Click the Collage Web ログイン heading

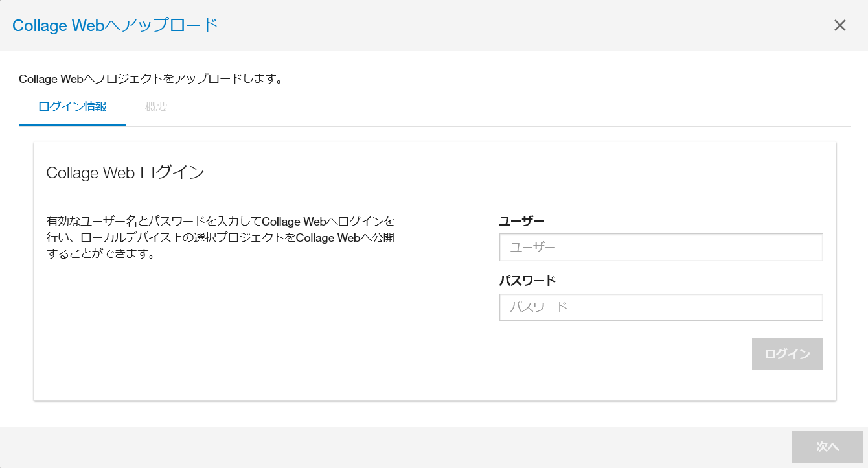point(125,172)
